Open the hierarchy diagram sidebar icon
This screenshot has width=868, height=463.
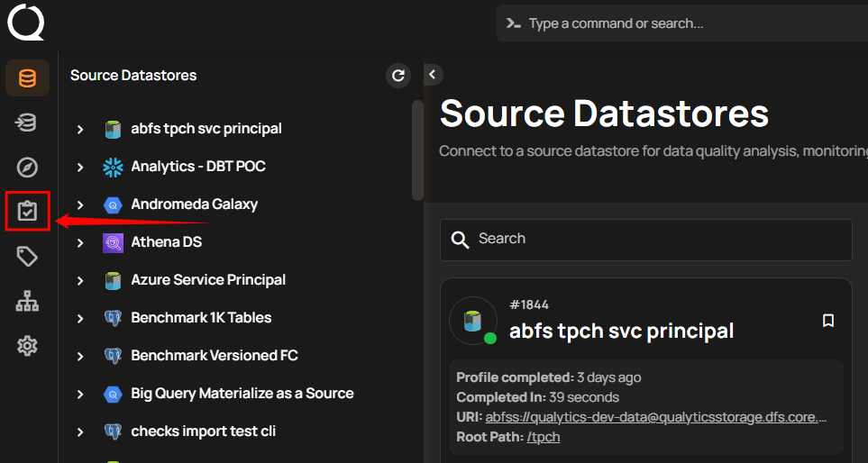27,302
